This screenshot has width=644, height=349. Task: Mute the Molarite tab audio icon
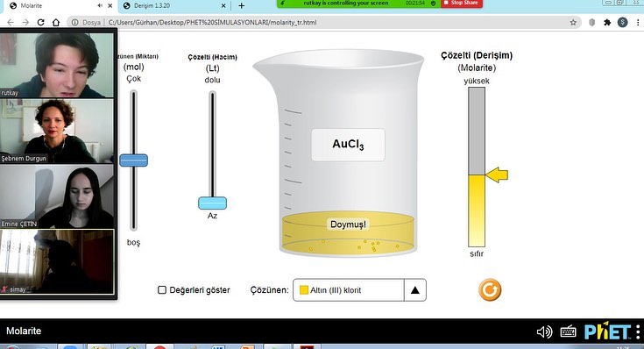[100, 6]
